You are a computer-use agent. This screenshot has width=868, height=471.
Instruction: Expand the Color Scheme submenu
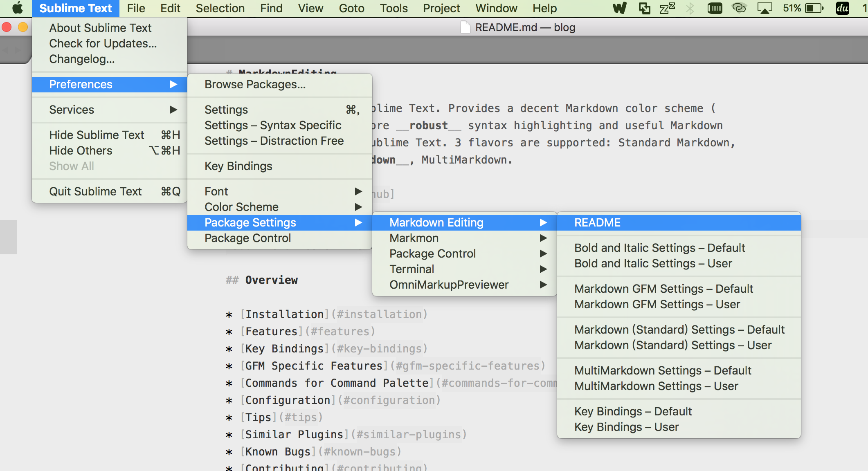point(280,207)
